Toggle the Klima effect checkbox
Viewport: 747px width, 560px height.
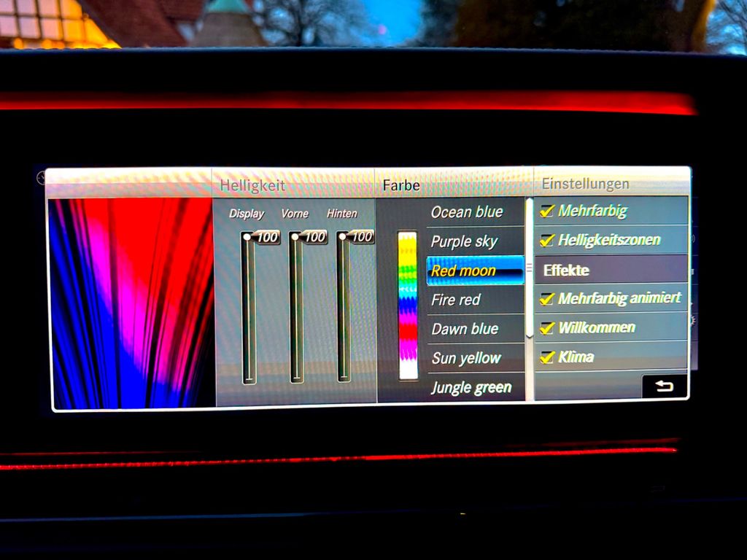547,357
